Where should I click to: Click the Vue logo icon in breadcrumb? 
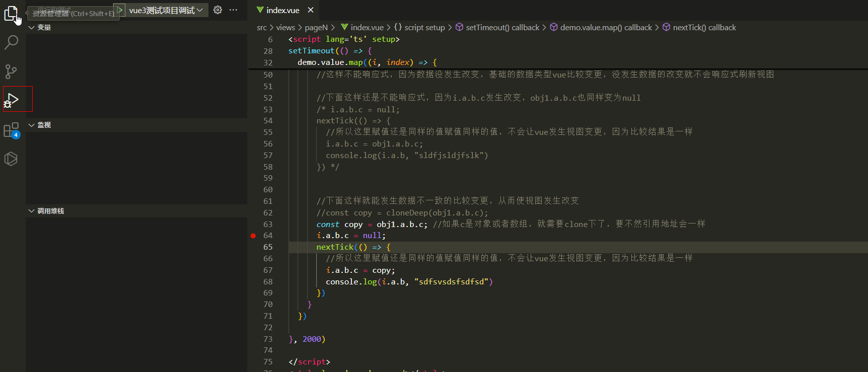[344, 27]
